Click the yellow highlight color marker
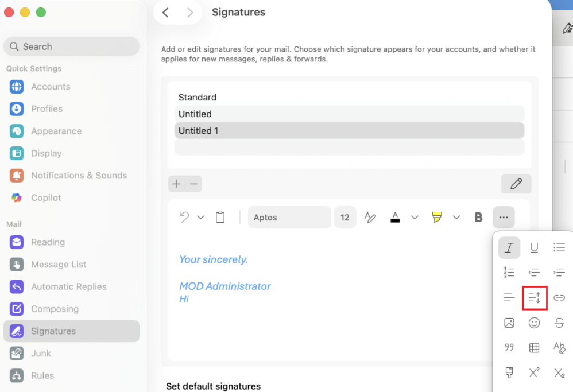573x392 pixels. 437,217
